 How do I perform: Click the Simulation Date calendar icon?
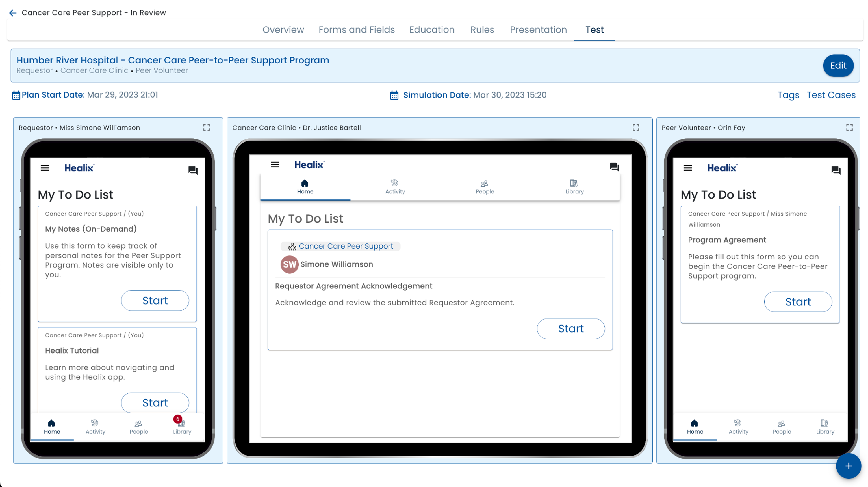point(394,95)
